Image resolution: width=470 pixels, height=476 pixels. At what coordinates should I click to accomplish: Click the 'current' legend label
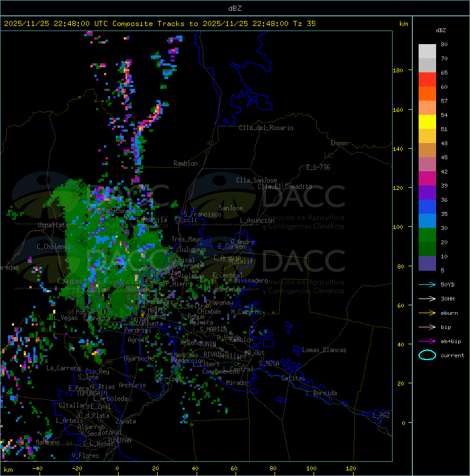452,356
